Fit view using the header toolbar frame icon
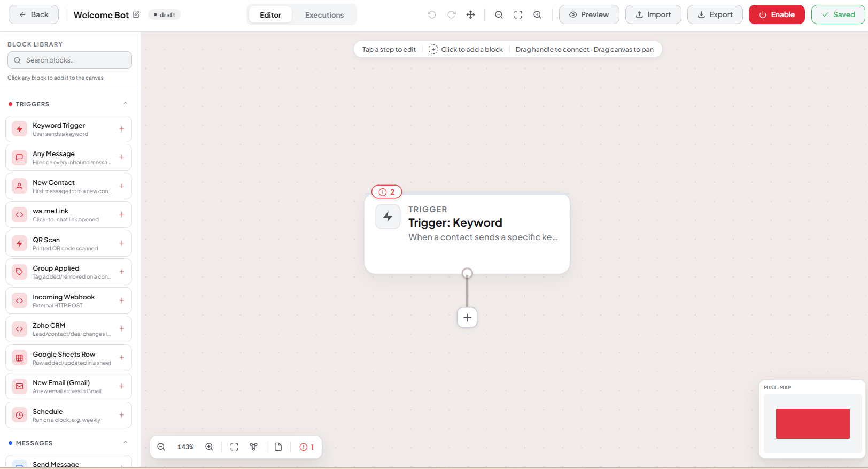The image size is (868, 469). coord(518,14)
